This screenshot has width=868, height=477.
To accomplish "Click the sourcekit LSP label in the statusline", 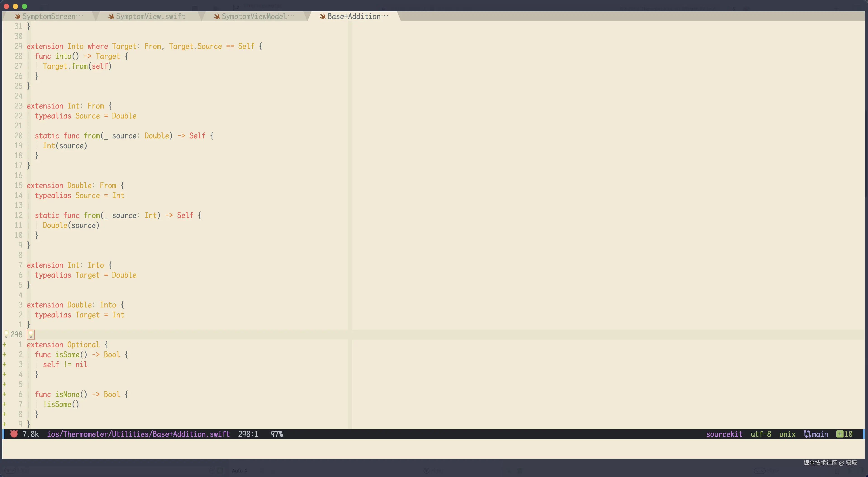I will [724, 434].
